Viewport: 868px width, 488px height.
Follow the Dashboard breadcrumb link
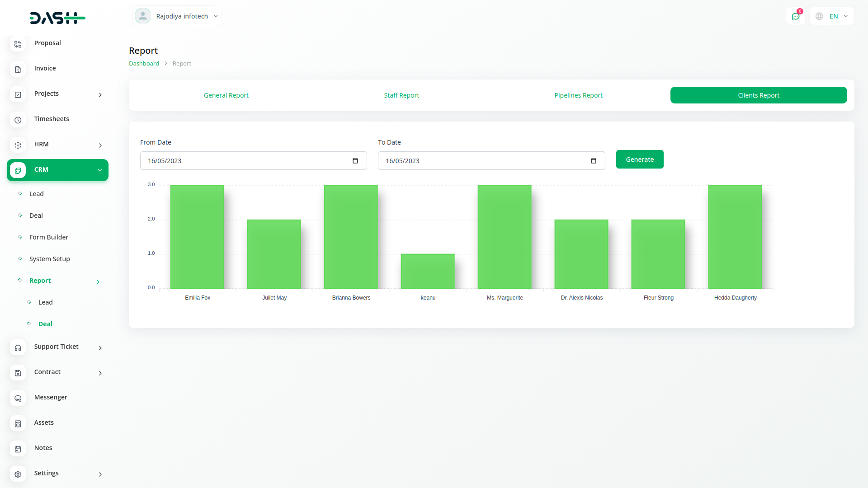coord(144,64)
